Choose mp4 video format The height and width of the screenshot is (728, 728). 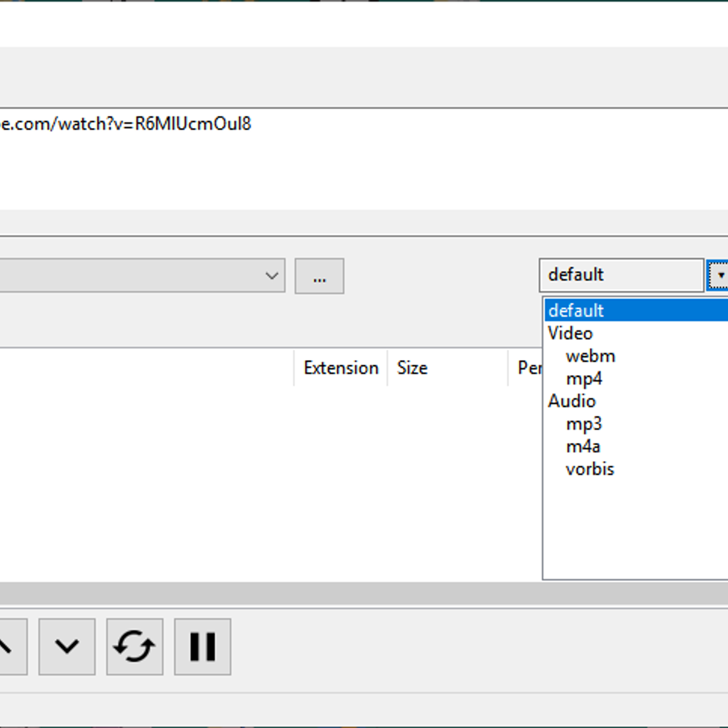(x=584, y=379)
